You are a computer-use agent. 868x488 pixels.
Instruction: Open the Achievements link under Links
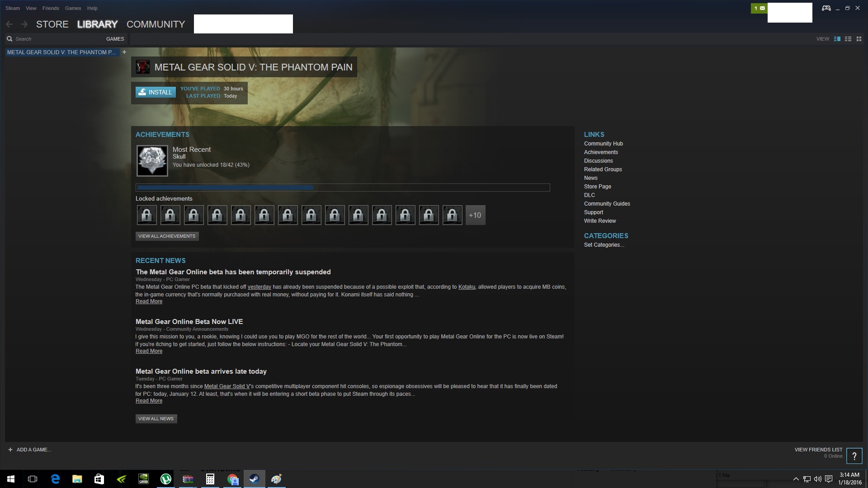coord(601,152)
